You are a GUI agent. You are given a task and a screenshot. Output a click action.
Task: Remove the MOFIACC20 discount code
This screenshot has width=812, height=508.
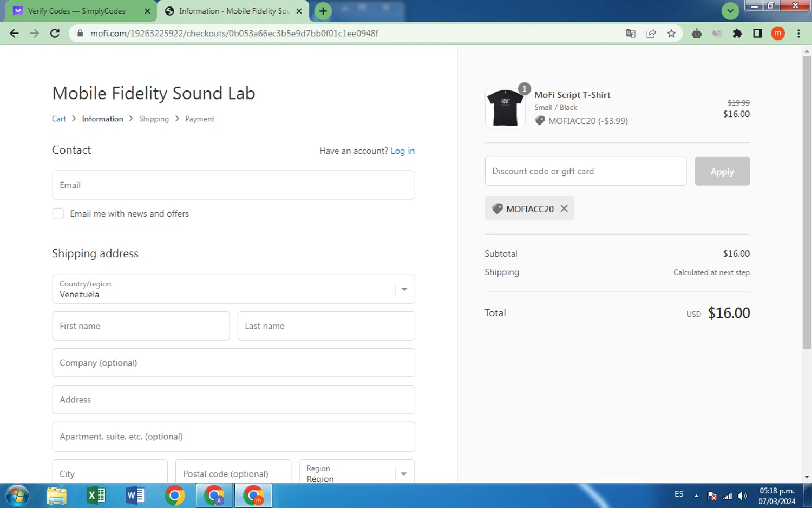click(x=564, y=209)
